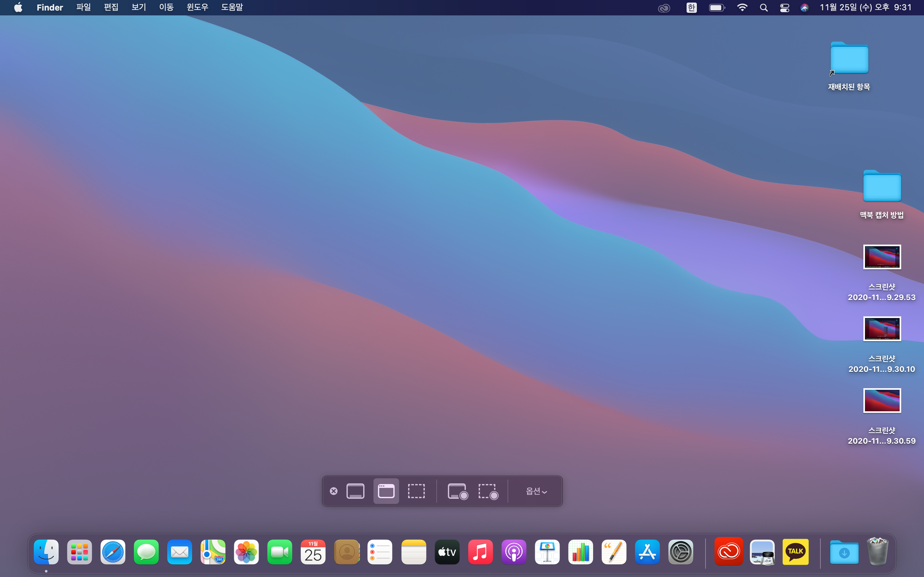Launch Adobe Creative Cloud from Dock
Image resolution: width=924 pixels, height=577 pixels.
click(729, 552)
